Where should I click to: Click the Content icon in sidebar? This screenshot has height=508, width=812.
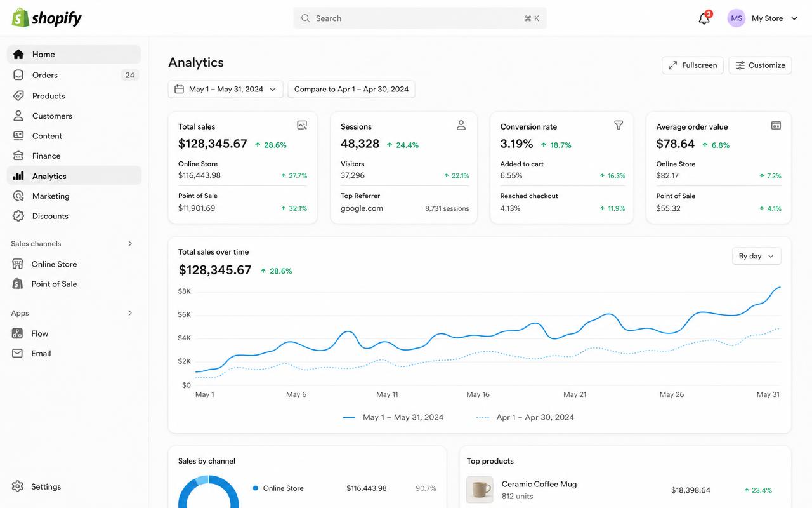click(x=18, y=136)
